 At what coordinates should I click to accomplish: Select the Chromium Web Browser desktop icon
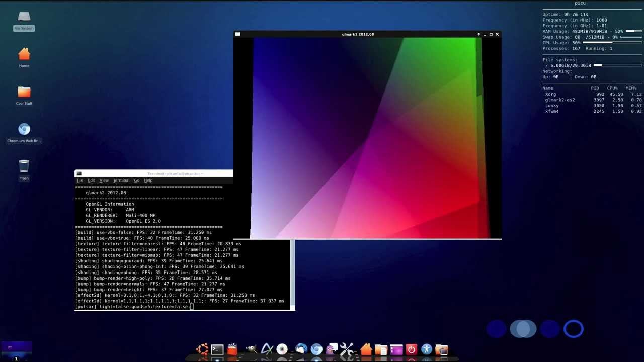point(24,133)
